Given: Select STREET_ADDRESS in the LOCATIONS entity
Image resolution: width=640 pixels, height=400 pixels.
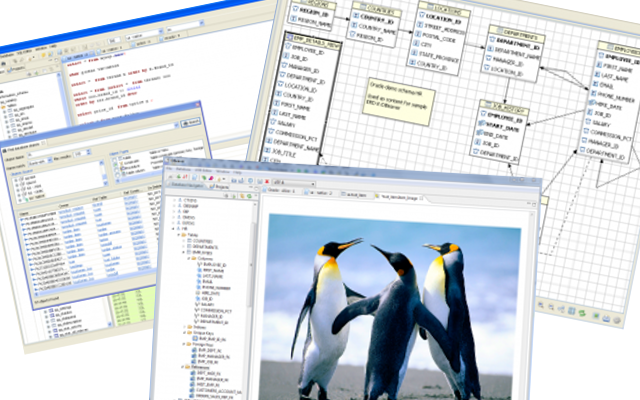Looking at the screenshot, I should point(444,29).
